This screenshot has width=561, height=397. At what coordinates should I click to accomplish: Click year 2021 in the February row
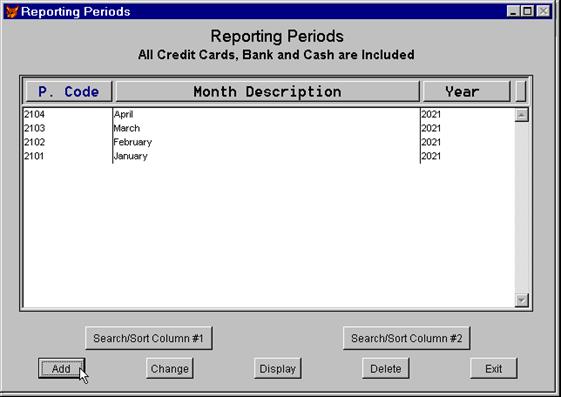pos(431,142)
